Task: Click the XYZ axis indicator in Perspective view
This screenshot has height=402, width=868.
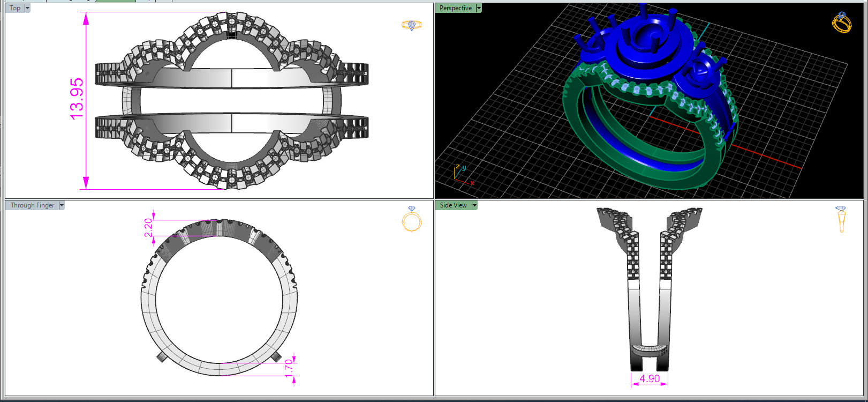Action: coord(463,175)
